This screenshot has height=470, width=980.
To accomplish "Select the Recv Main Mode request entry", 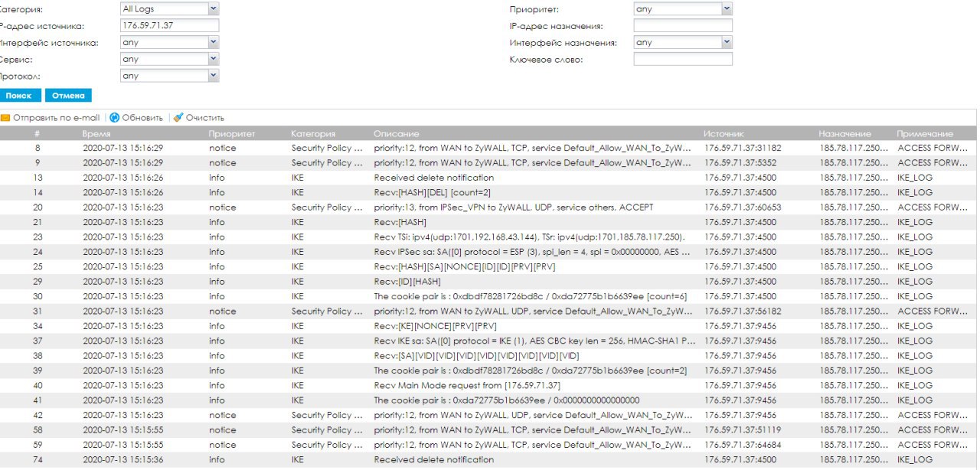I will click(x=488, y=386).
